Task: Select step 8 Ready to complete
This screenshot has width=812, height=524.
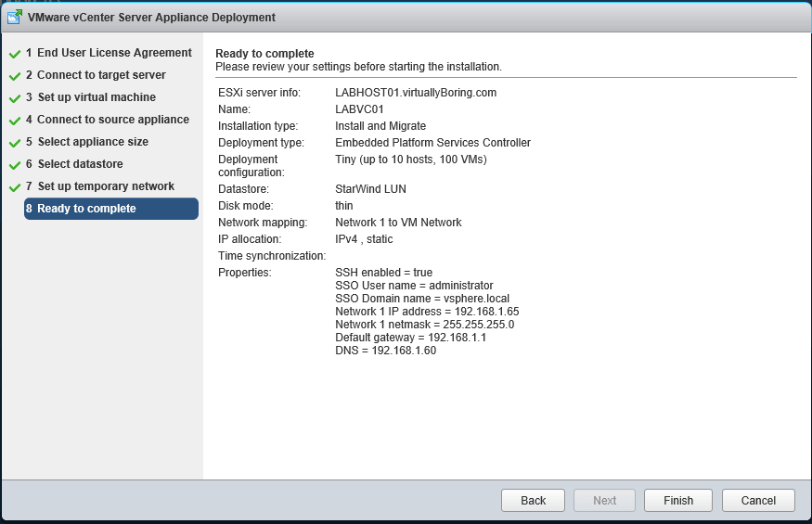Action: coord(110,209)
